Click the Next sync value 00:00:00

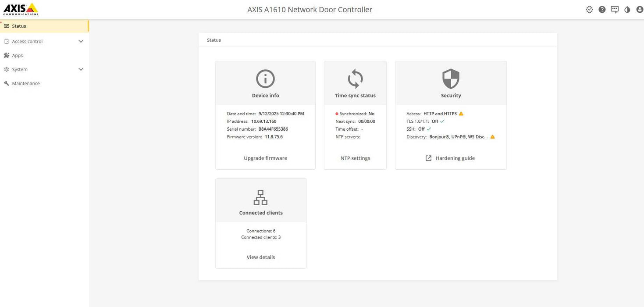click(x=366, y=121)
